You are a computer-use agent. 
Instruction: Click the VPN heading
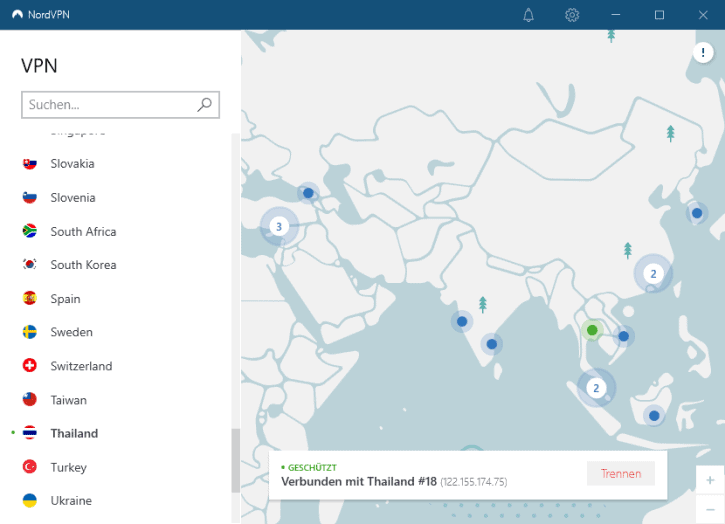coord(39,66)
